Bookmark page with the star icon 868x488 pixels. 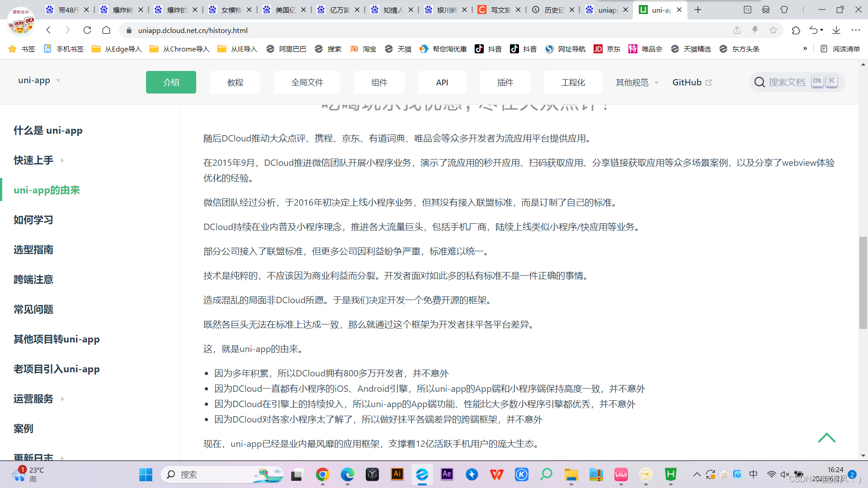tap(773, 30)
